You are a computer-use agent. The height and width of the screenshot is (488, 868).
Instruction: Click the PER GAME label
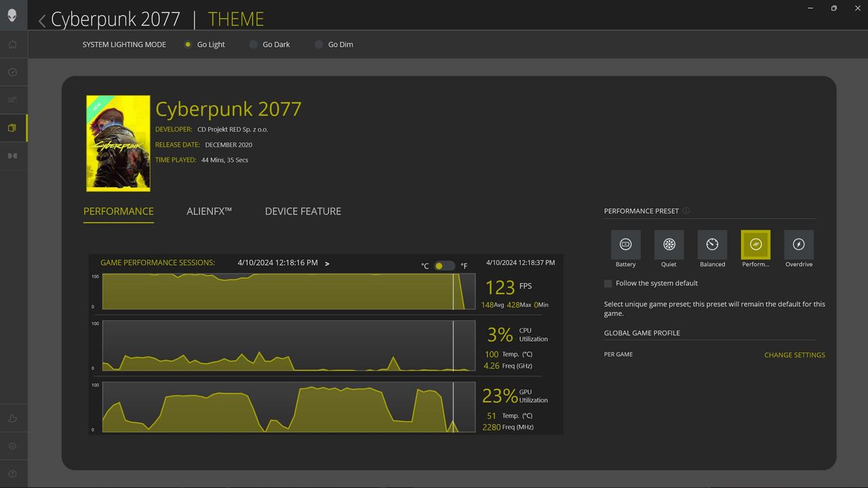tap(618, 354)
